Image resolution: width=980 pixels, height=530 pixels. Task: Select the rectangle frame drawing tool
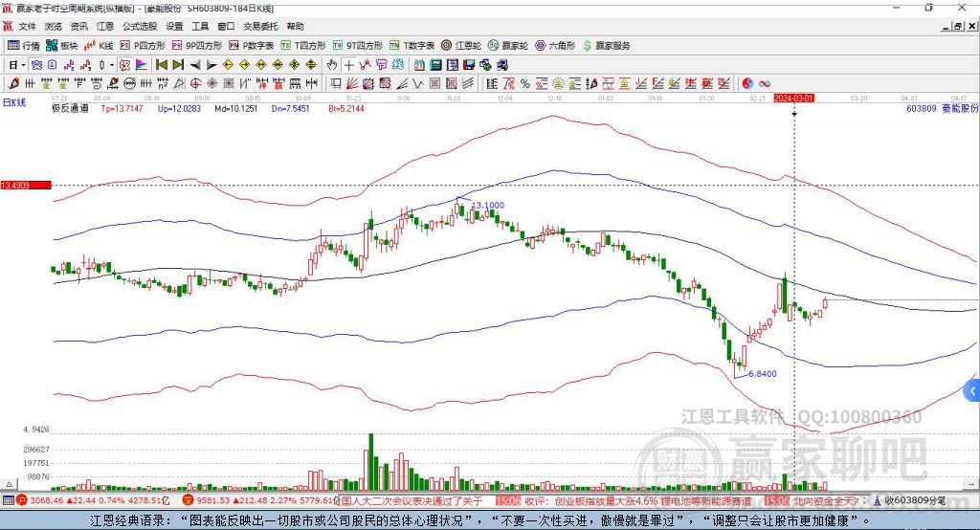[336, 84]
